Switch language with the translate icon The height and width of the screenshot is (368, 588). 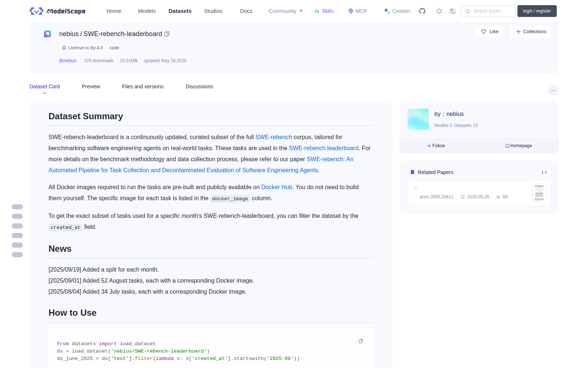click(x=453, y=11)
